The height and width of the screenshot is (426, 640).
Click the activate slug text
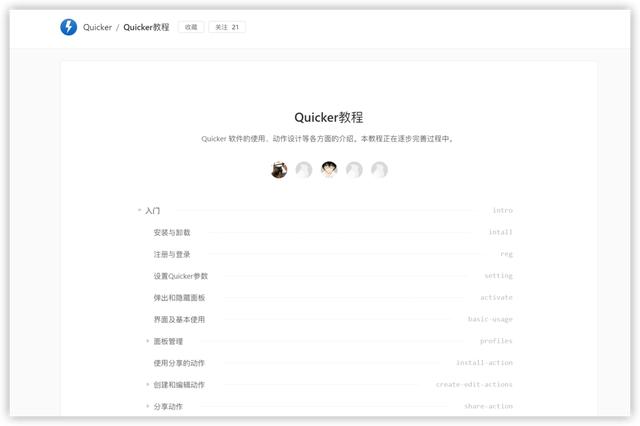pyautogui.click(x=496, y=297)
